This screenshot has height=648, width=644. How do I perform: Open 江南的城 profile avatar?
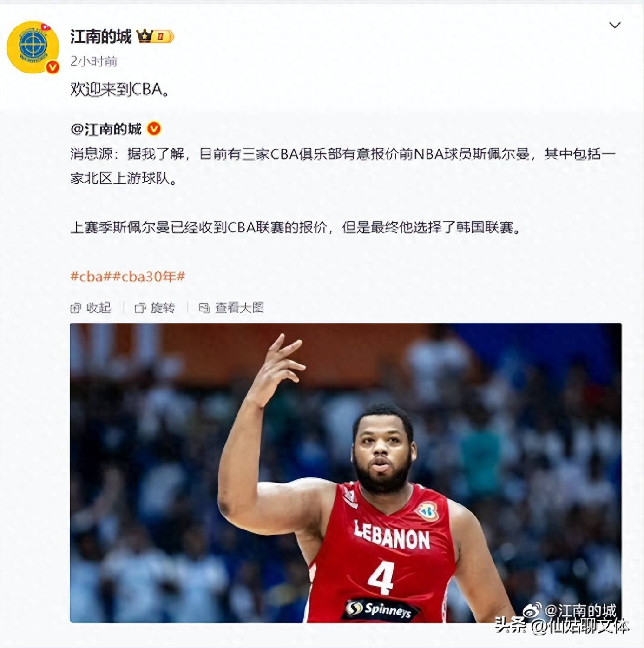[x=33, y=47]
